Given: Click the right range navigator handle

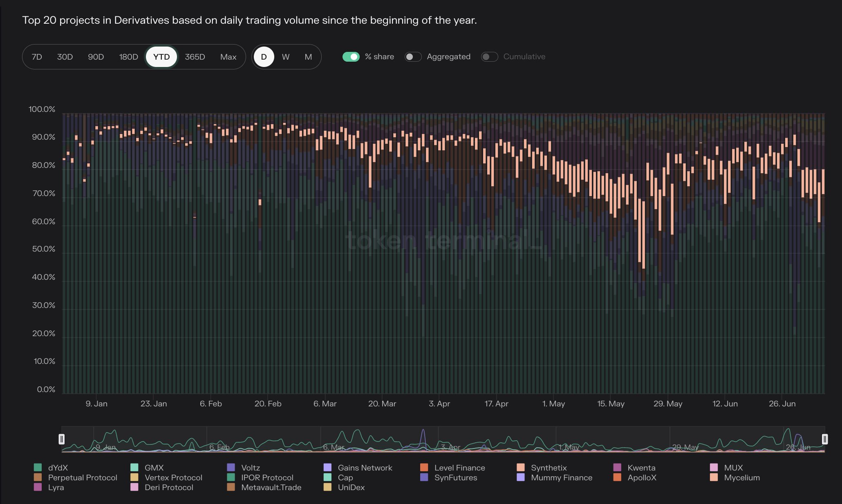Looking at the screenshot, I should (824, 439).
